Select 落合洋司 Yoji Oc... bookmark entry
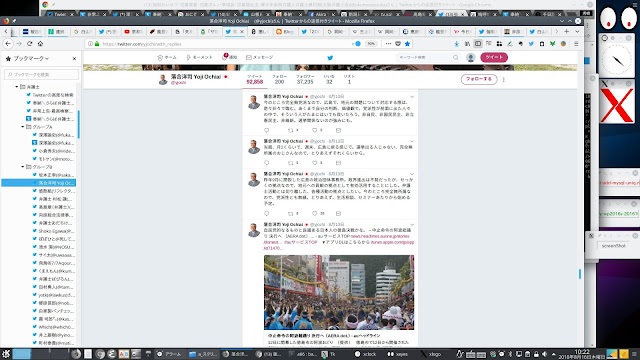The height and width of the screenshot is (360, 640). pos(38,183)
